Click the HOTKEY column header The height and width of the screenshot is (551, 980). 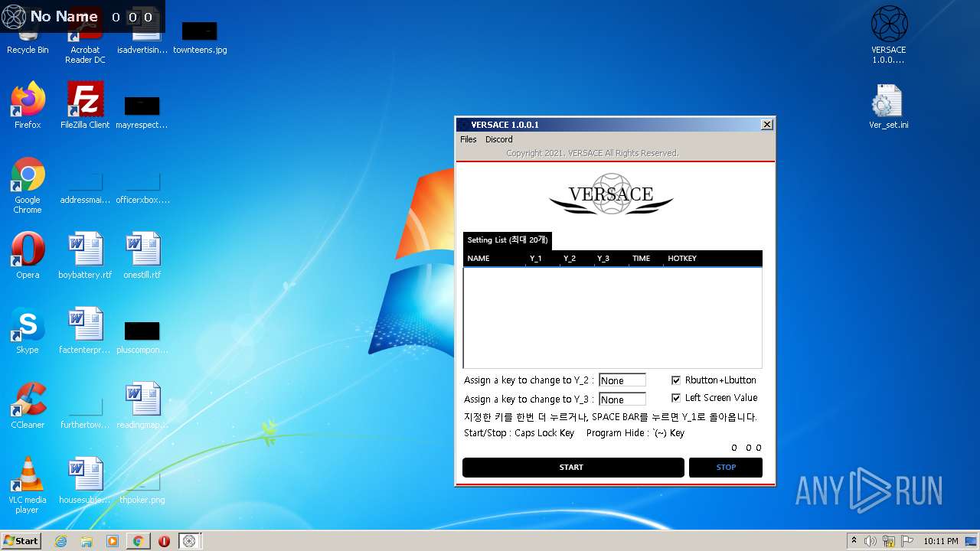[x=713, y=259]
